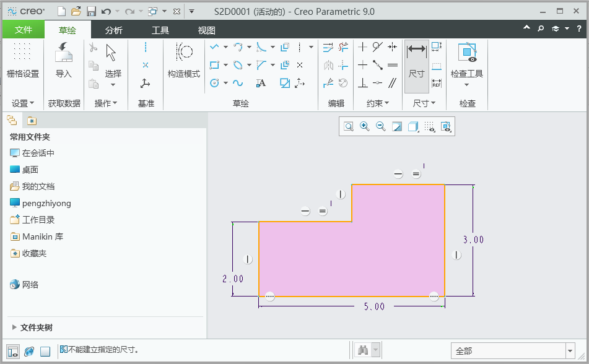The image size is (589, 364).
Task: Click the Open file folder icon
Action: [x=76, y=12]
